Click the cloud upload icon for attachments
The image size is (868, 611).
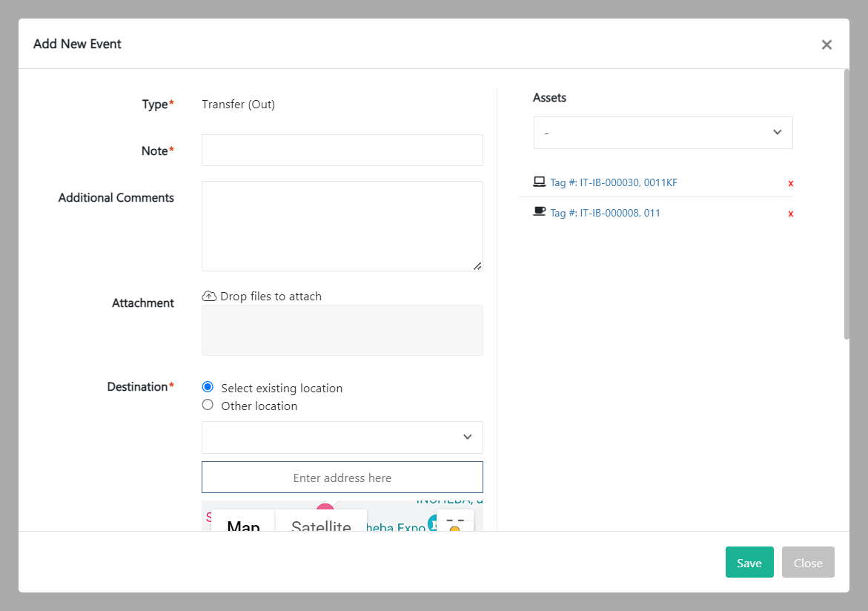tap(209, 296)
